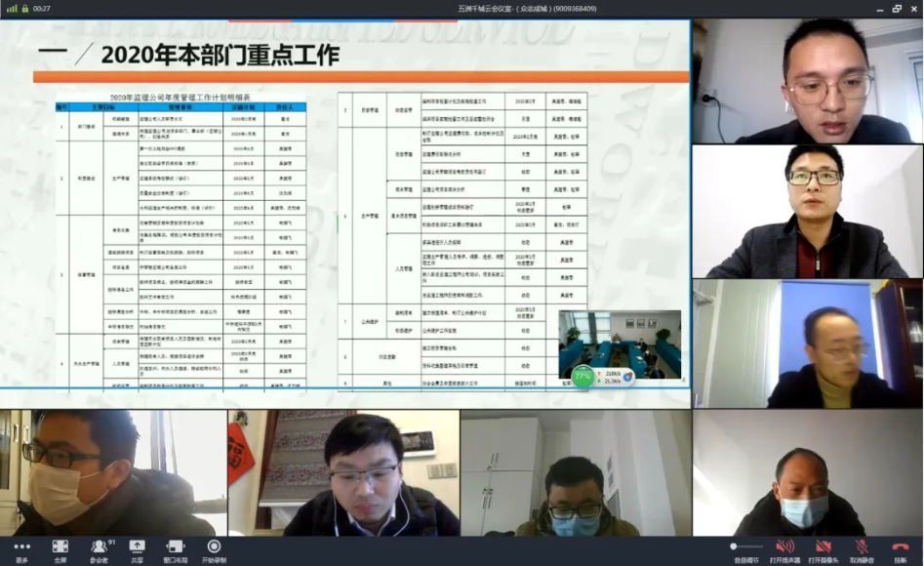The image size is (924, 566).
Task: Open the More (更多) options menu
Action: coord(21,548)
